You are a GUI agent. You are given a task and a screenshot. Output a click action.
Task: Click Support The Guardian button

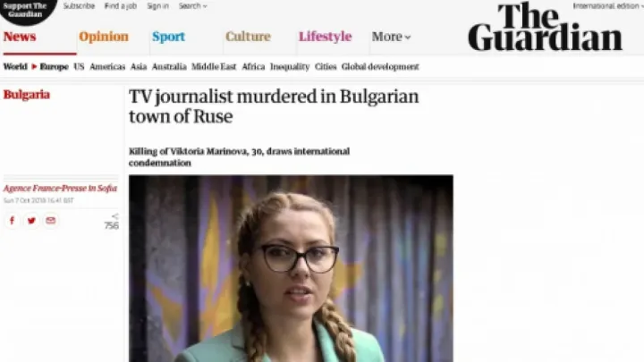[26, 10]
